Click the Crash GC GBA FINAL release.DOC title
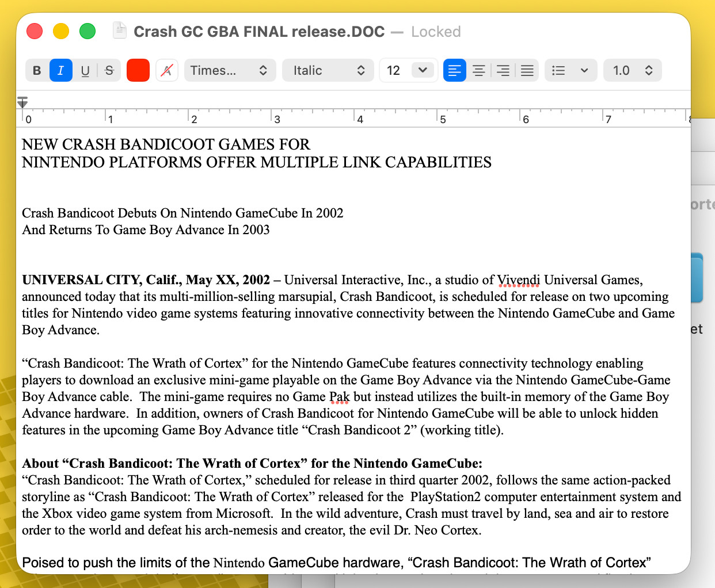This screenshot has width=715, height=588. point(259,32)
